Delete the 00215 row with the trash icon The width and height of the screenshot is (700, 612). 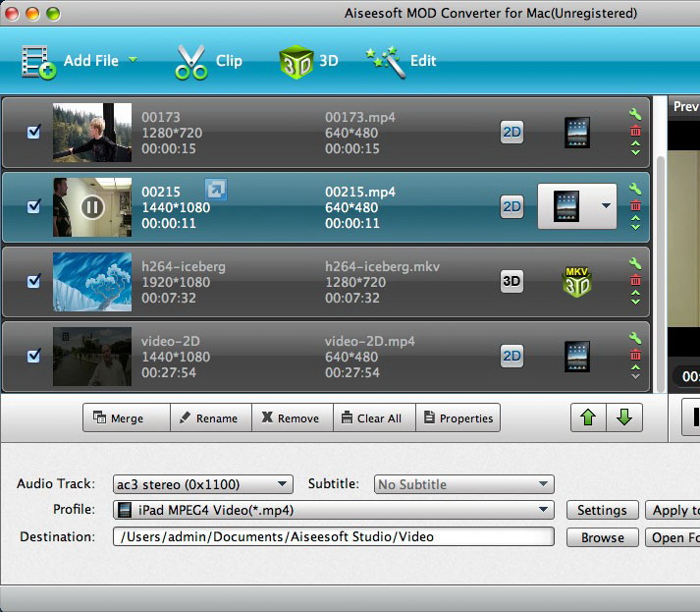tap(635, 205)
